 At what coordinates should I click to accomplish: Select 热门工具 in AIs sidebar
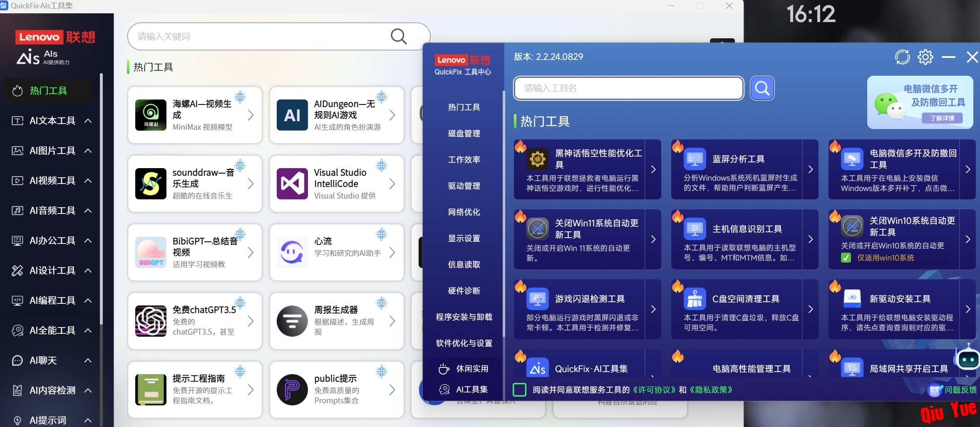click(48, 90)
